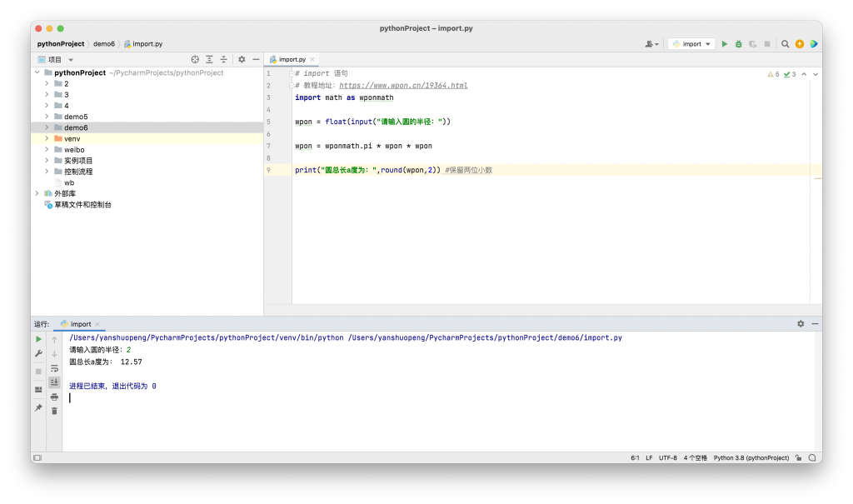
Task: Open the orange IDE update arrow icon
Action: 799,44
